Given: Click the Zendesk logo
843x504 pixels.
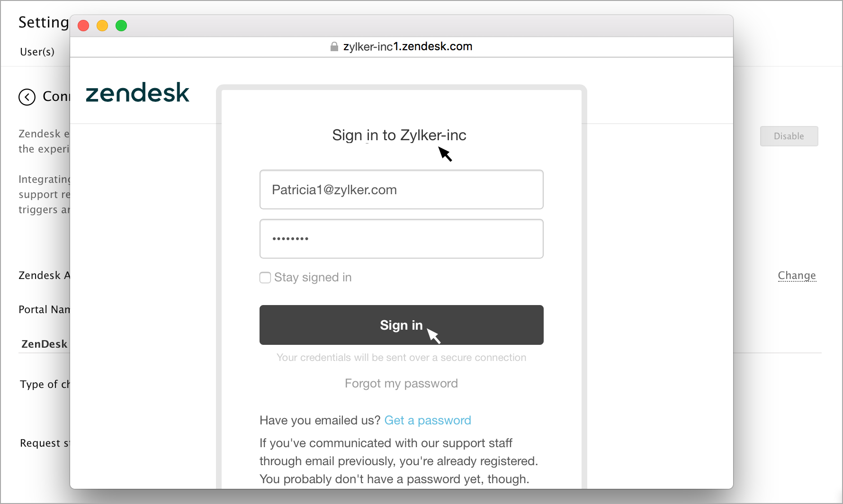Looking at the screenshot, I should coord(137,92).
